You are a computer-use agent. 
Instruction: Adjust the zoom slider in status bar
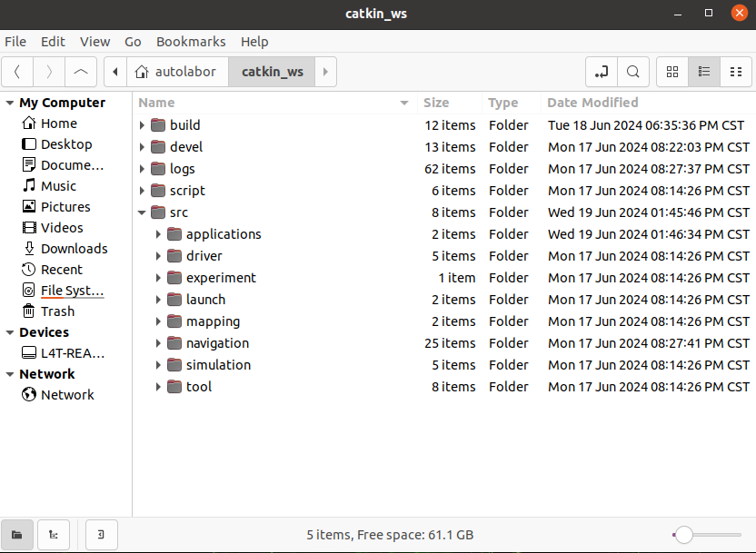tap(685, 535)
